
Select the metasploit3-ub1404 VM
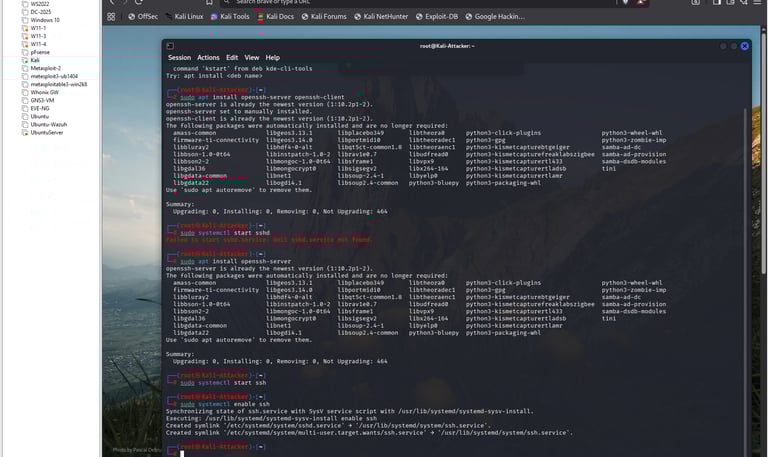click(54, 76)
